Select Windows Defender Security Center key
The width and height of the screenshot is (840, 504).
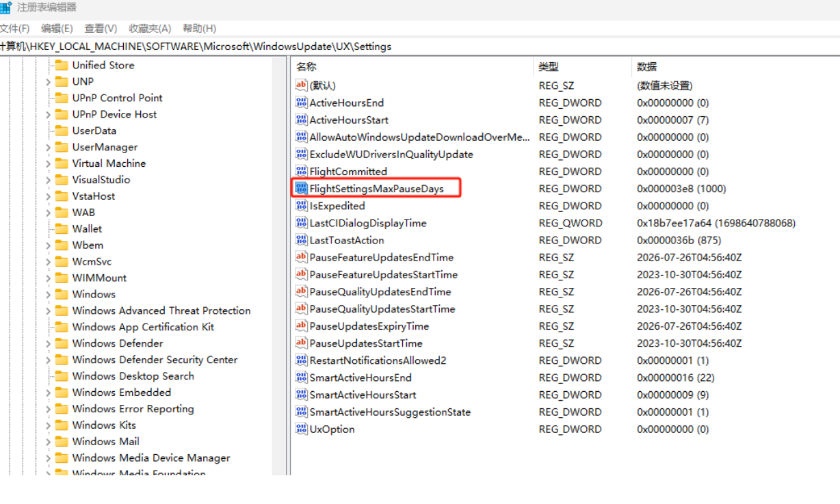[155, 360]
